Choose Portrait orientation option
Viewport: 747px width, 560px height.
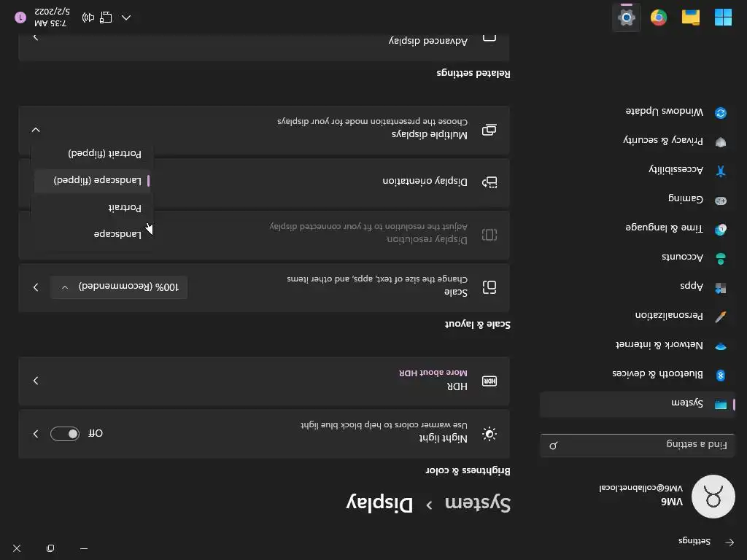click(x=93, y=208)
